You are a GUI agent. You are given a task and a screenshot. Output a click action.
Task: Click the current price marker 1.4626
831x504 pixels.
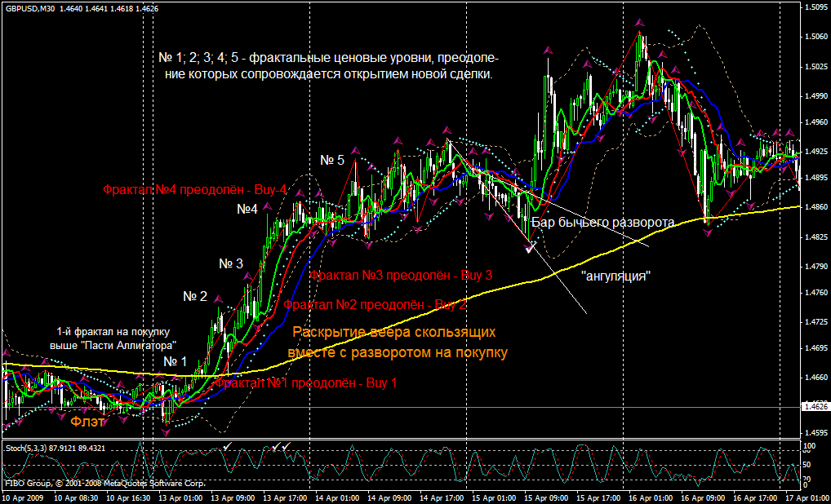click(x=814, y=406)
